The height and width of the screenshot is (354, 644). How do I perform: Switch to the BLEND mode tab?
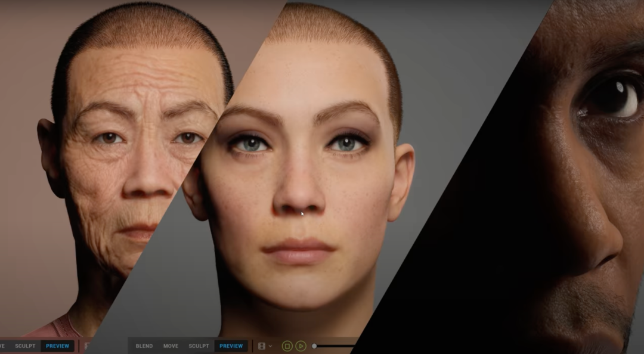(x=144, y=346)
